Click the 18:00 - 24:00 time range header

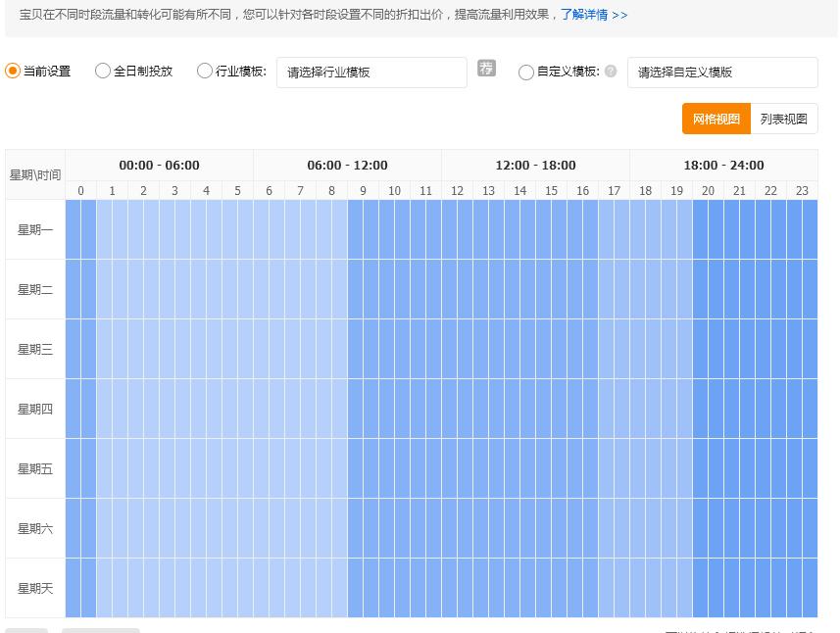coord(722,165)
